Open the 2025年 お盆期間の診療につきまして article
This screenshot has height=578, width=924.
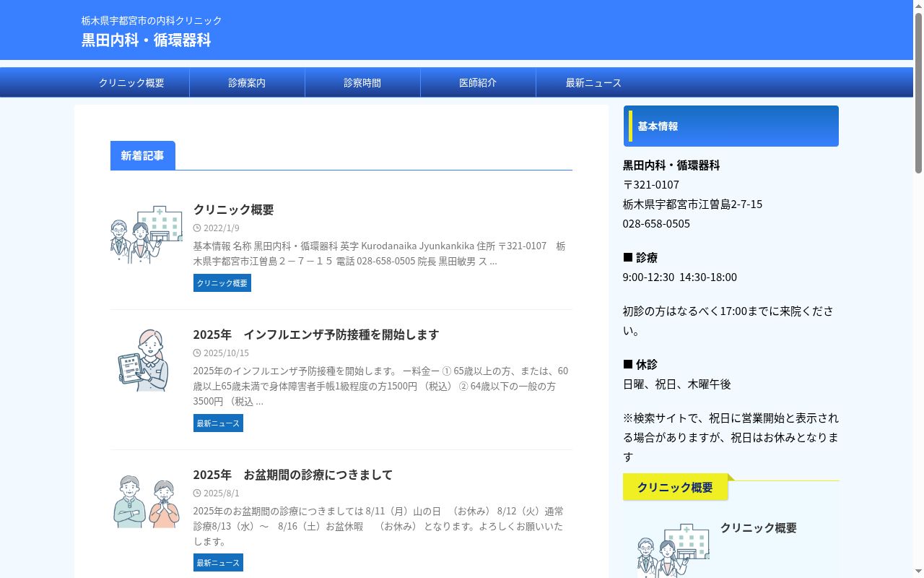click(292, 475)
